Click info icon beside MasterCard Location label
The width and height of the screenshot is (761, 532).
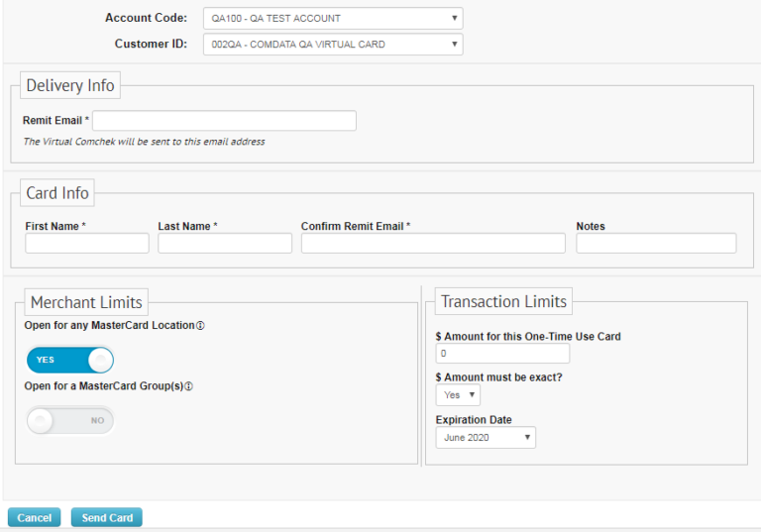[x=200, y=326]
